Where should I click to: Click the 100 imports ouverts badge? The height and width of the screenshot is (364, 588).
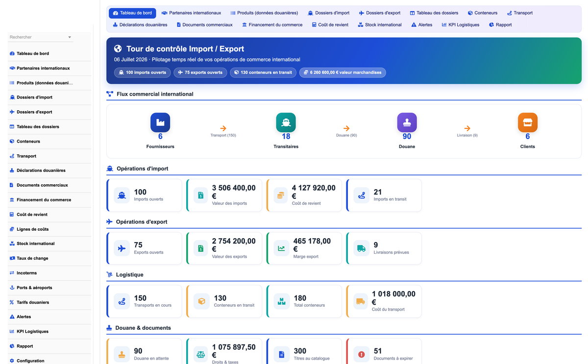pyautogui.click(x=143, y=73)
